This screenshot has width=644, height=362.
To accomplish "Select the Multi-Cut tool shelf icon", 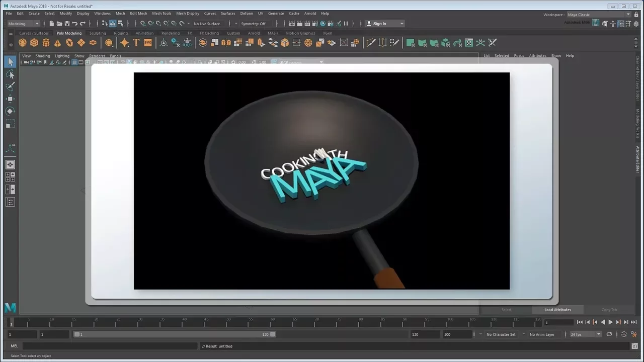I will pyautogui.click(x=371, y=43).
